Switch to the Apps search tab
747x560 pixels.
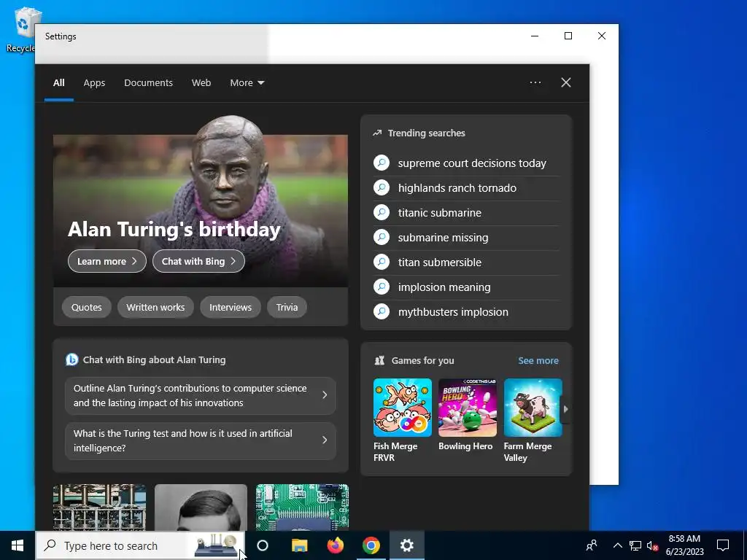tap(94, 83)
